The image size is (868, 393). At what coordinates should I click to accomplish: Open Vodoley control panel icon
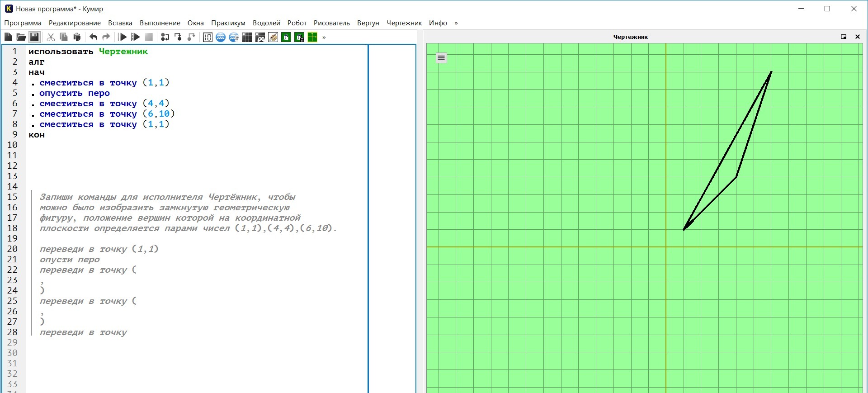234,37
